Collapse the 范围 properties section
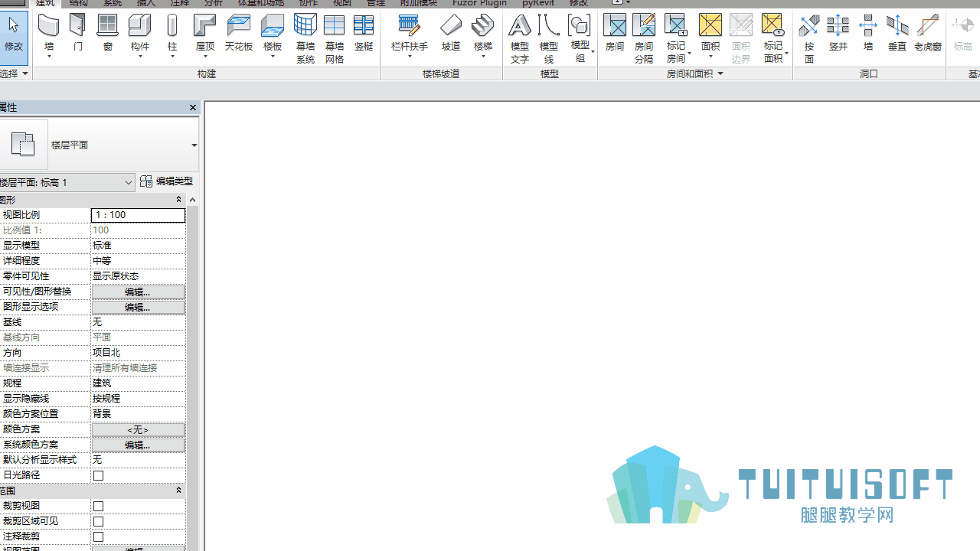Screen dimensions: 980x551 [178, 491]
